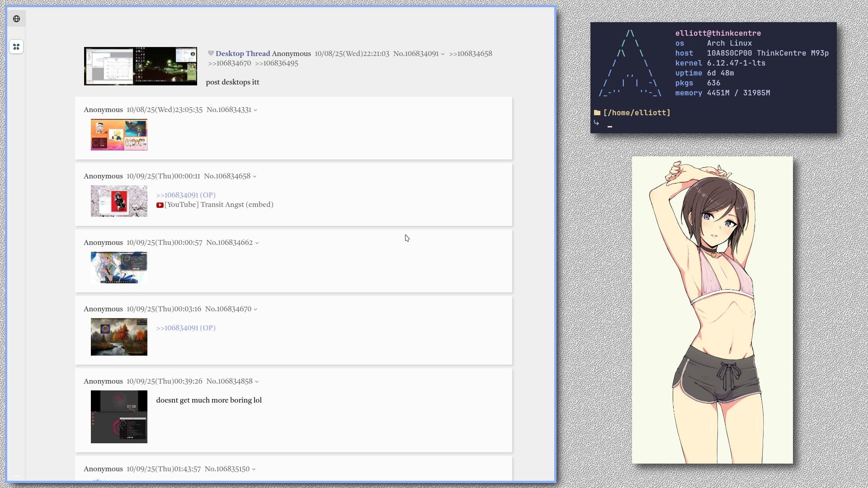This screenshot has width=868, height=488.
Task: Open post menu arrow for No.106834331
Action: pos(255,110)
